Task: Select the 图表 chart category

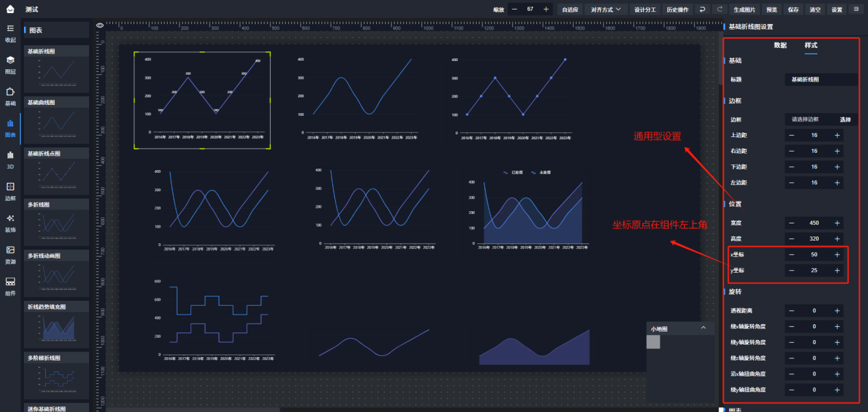Action: tap(10, 128)
